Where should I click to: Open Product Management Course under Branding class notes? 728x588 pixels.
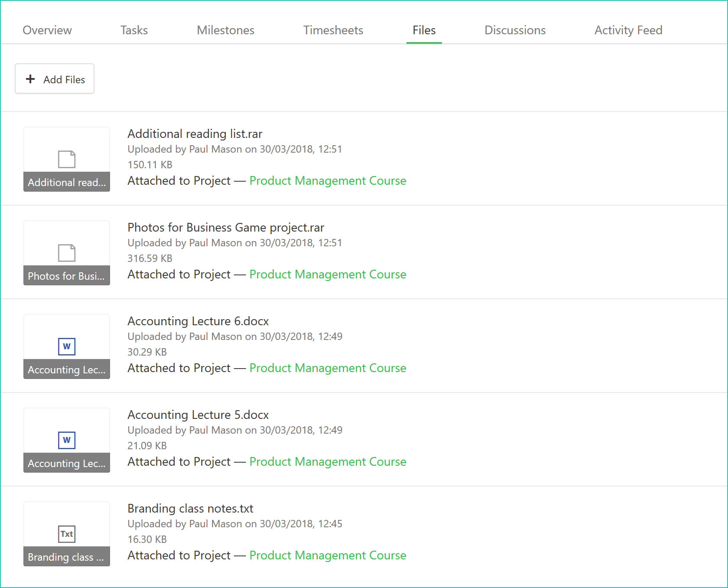(328, 555)
